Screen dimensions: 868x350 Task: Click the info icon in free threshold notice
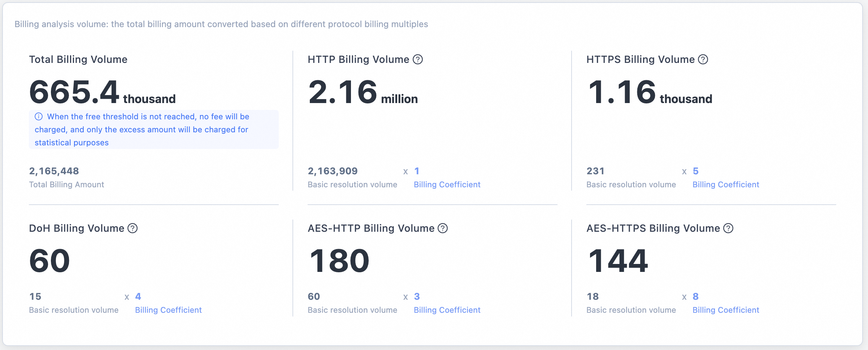39,116
